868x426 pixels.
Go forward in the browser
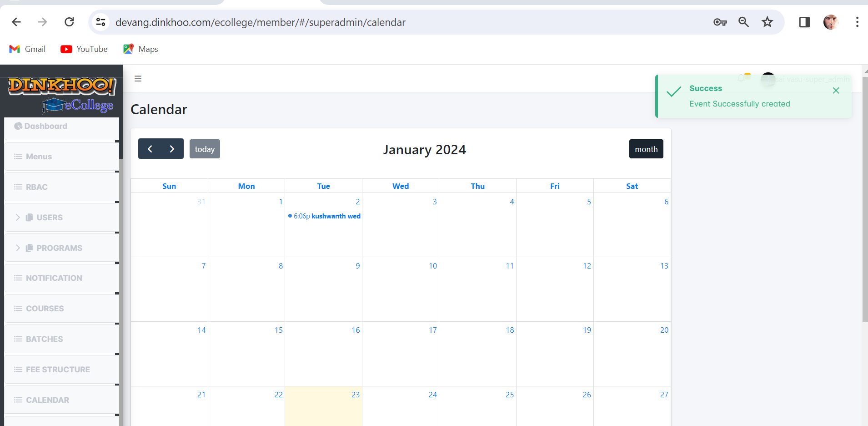point(43,22)
